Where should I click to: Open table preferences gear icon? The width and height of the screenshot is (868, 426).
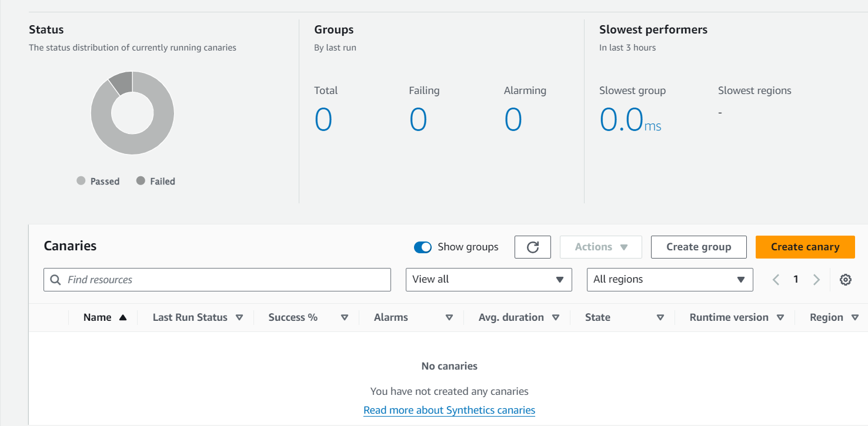846,280
